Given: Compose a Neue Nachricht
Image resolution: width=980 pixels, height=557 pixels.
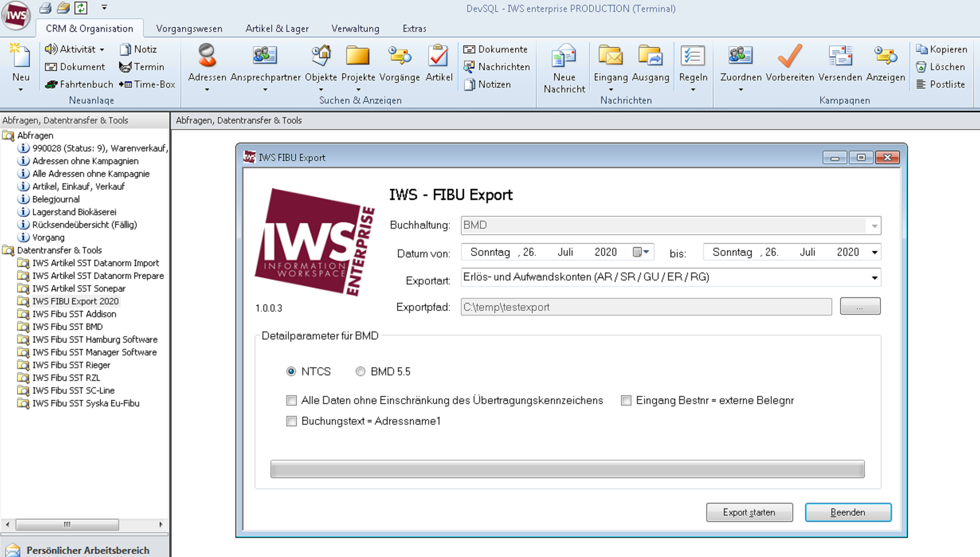Looking at the screenshot, I should [564, 69].
